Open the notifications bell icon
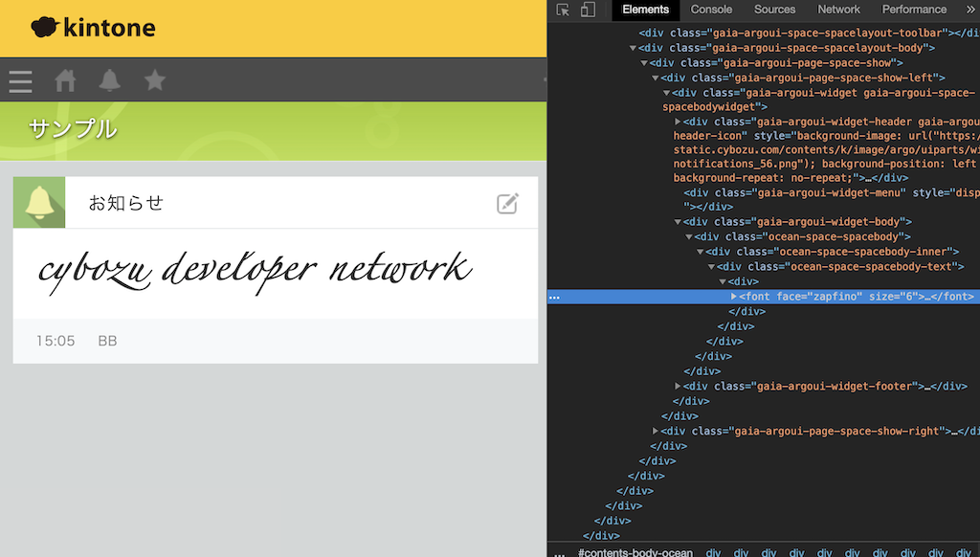 (x=109, y=81)
